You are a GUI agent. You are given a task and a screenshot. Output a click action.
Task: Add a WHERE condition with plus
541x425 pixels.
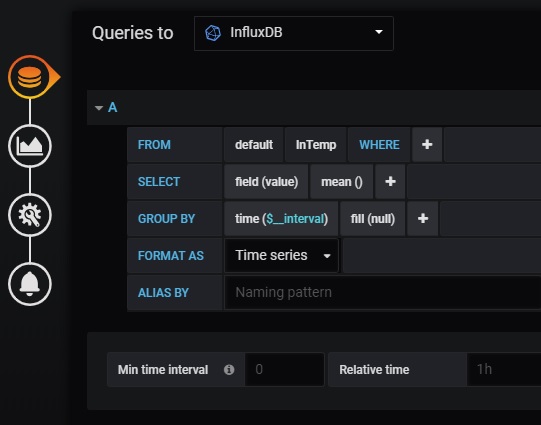(x=427, y=145)
